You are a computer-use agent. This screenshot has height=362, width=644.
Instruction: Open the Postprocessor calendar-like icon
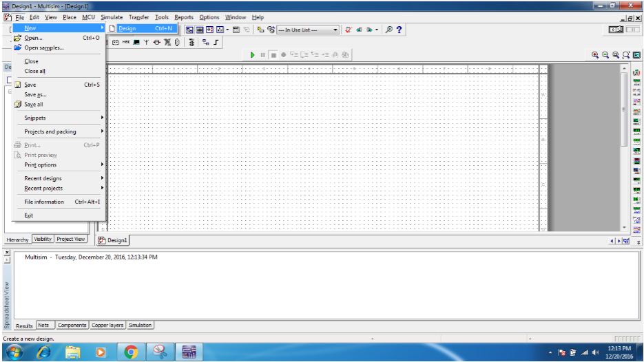[x=236, y=30]
